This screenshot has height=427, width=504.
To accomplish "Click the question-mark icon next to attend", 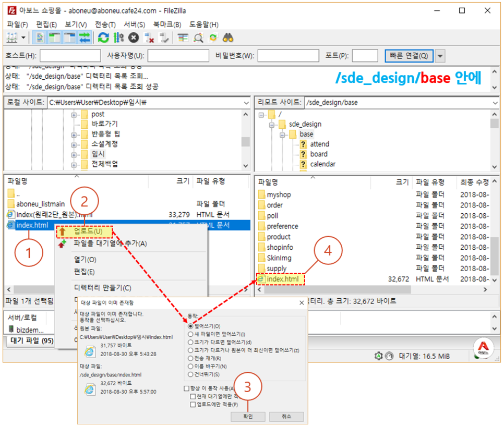I will point(303,144).
